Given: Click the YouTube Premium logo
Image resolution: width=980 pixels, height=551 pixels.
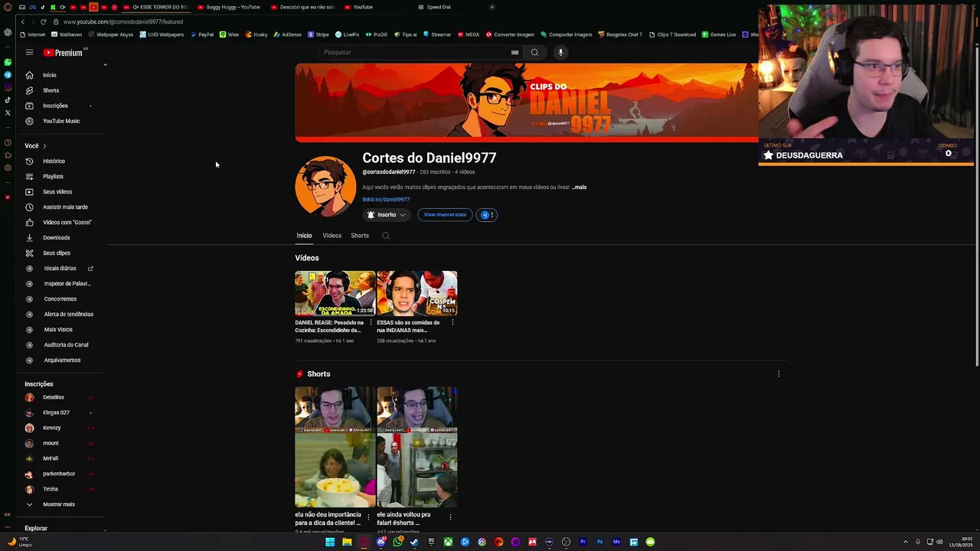Looking at the screenshot, I should 64,53.
